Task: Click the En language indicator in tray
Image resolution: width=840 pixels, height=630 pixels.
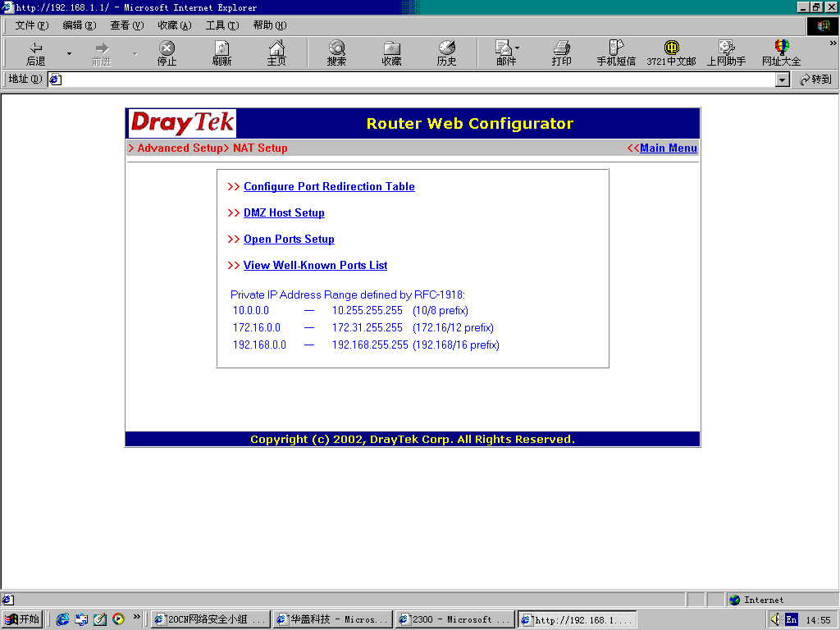Action: (792, 620)
